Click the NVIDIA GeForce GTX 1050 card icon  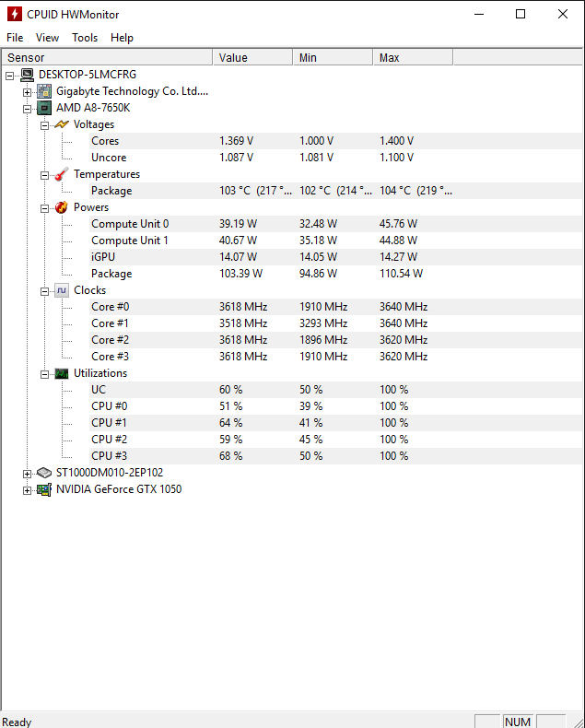(44, 489)
